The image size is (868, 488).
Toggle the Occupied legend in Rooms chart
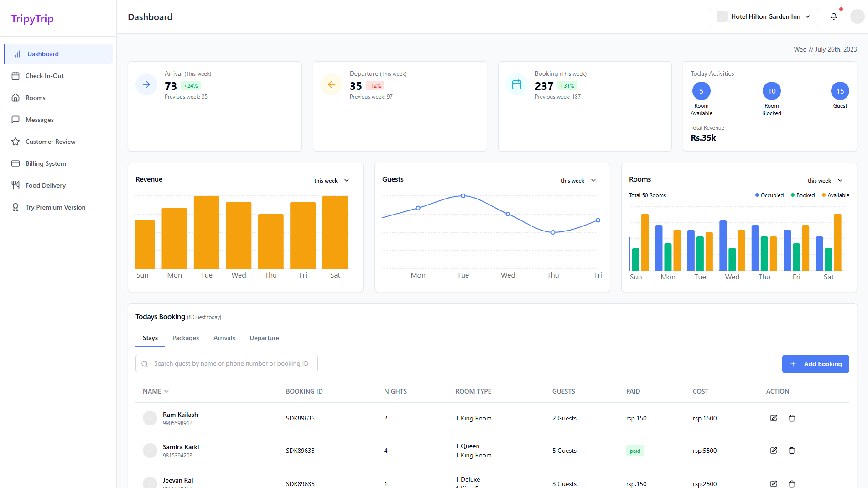coord(769,195)
